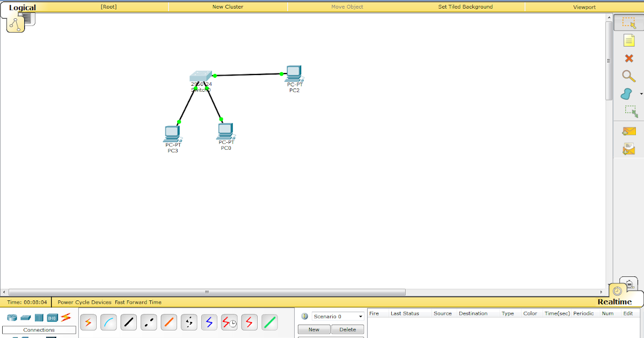This screenshot has height=338, width=644.
Task: Open the Add Complex PDU tool
Action: pos(628,149)
